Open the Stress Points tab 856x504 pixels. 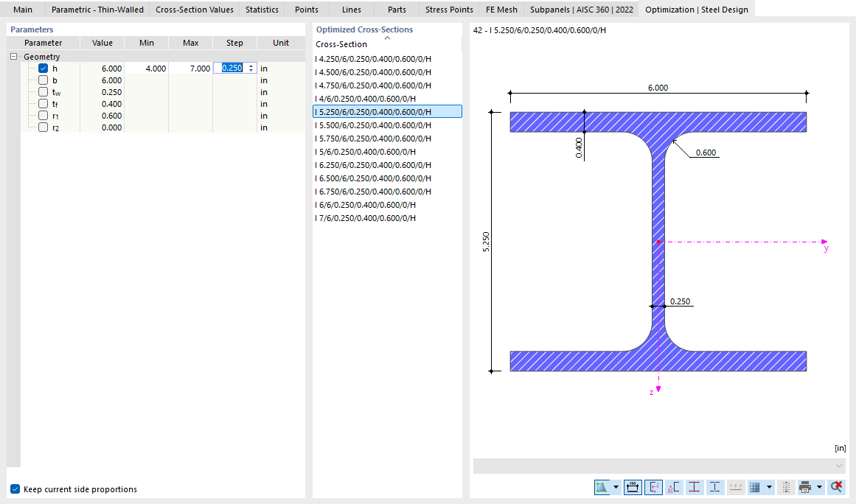pyautogui.click(x=448, y=10)
